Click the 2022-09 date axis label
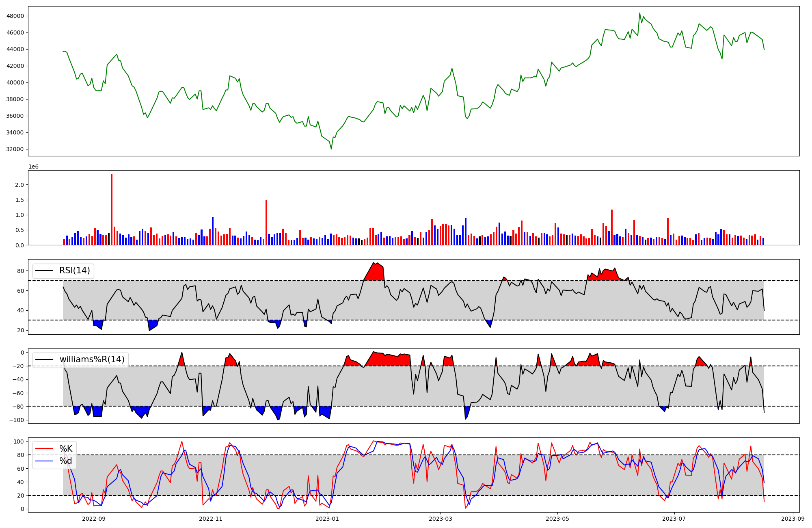Screen dimensions: 812x528 point(94,519)
